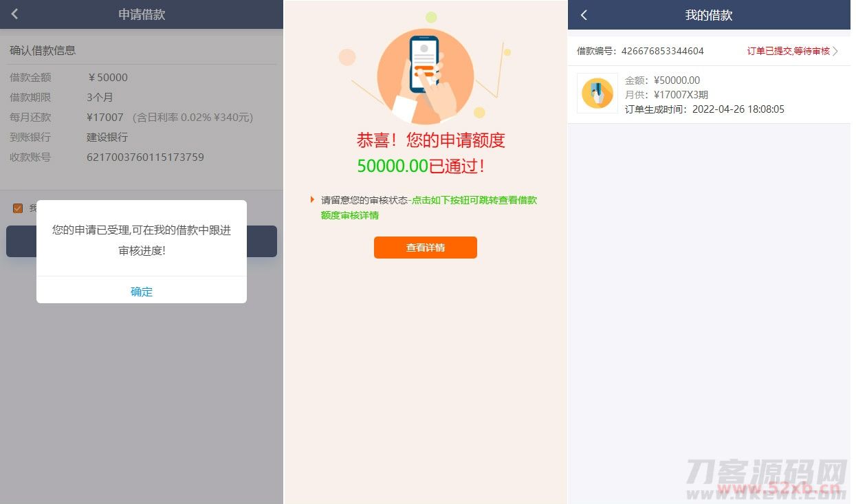856x504 pixels.
Task: Click the order creation time line
Action: [x=705, y=109]
